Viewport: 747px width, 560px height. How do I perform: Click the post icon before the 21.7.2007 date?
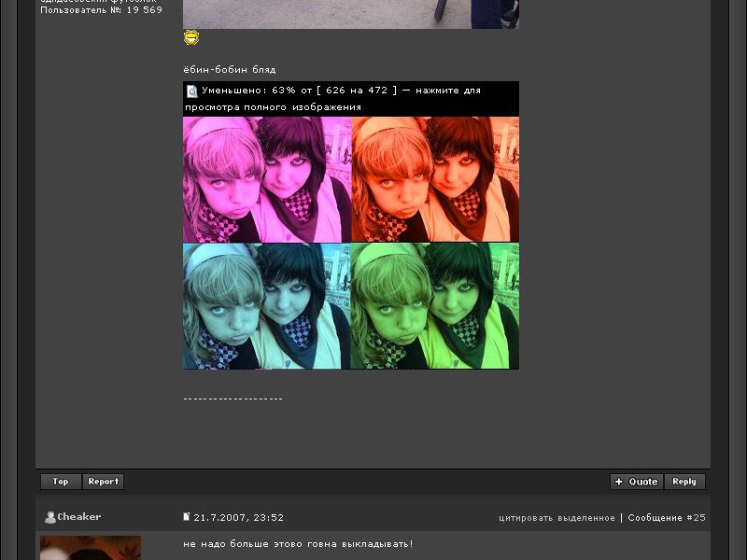click(x=187, y=517)
